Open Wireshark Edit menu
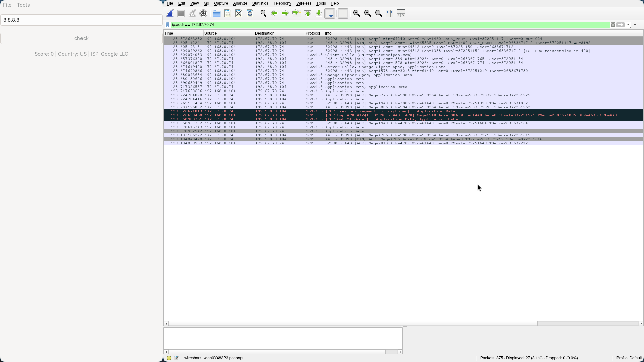Screen dimensions: 644x362 [181, 3]
